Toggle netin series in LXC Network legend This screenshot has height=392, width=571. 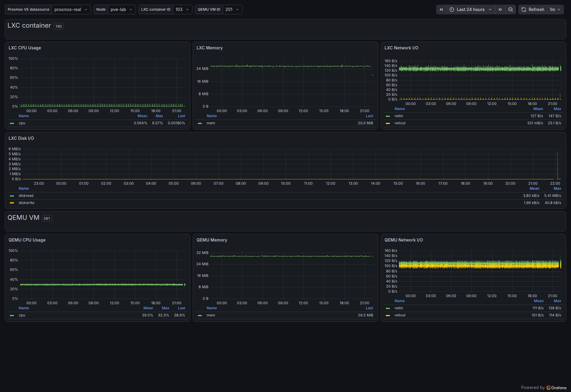tap(399, 116)
